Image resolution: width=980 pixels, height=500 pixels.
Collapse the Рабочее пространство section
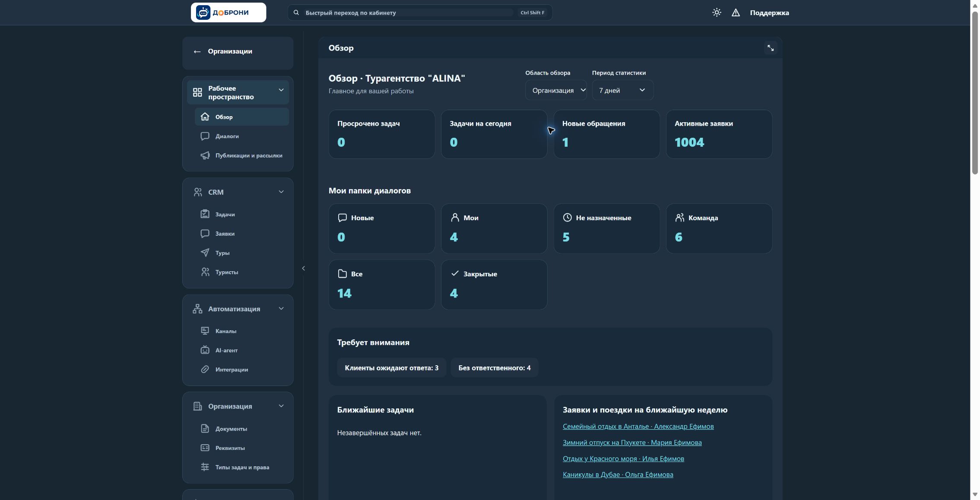coord(281,90)
